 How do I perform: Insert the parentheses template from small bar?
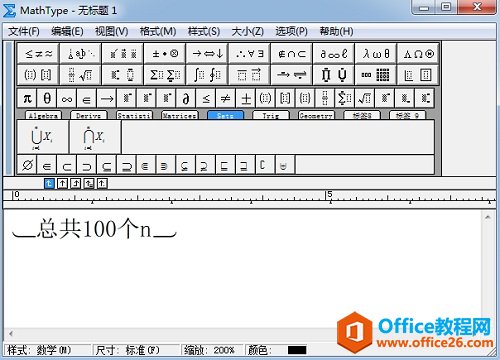pyautogui.click(x=265, y=98)
